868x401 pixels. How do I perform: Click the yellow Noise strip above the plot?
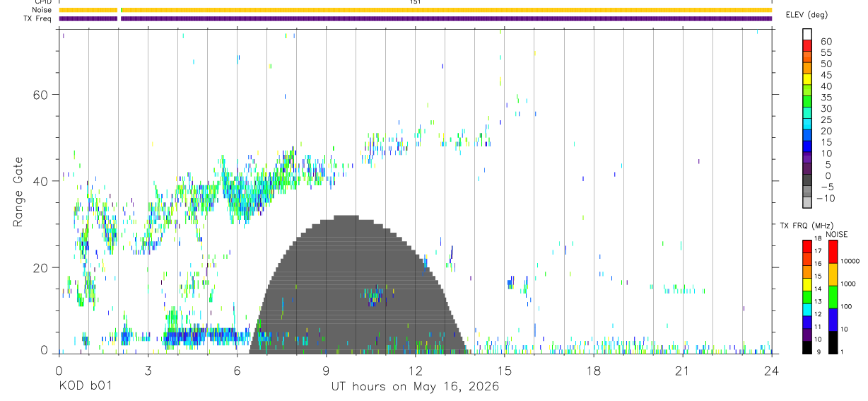tap(415, 10)
